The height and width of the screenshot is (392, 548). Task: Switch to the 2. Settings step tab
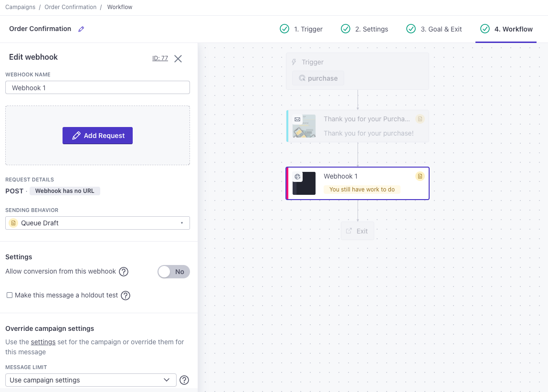click(x=365, y=29)
